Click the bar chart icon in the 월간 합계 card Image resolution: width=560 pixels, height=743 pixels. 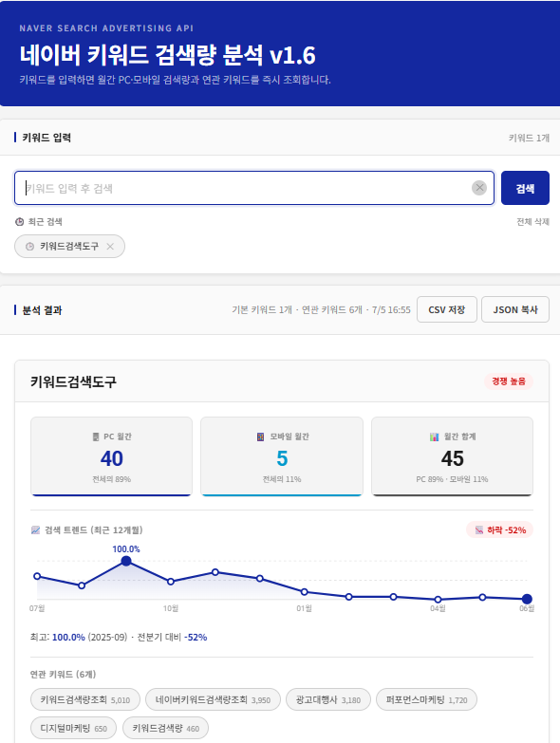[x=435, y=437]
